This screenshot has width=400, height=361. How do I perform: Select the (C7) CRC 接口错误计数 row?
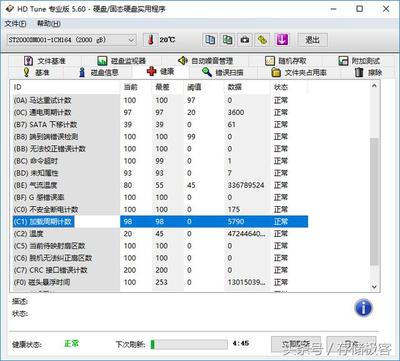click(159, 270)
